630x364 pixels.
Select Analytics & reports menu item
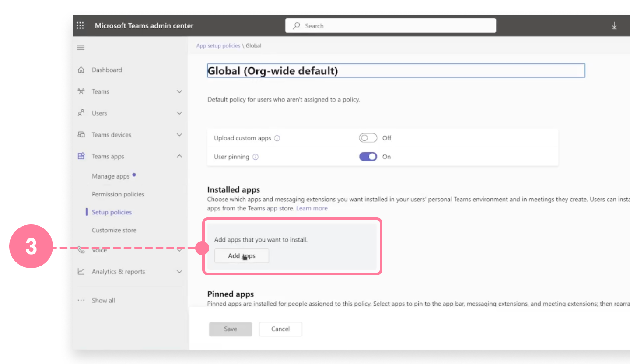click(x=118, y=272)
